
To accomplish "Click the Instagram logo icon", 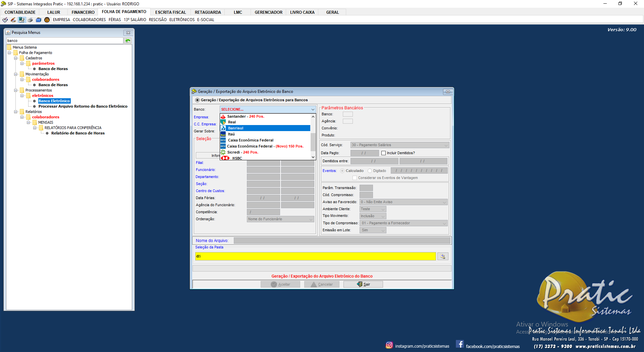I will click(389, 345).
